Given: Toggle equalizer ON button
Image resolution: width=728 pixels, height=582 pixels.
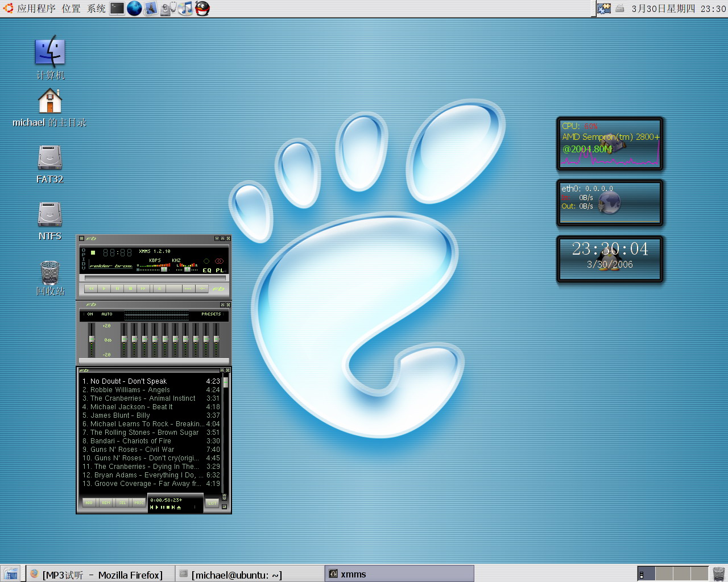Looking at the screenshot, I should 89,314.
